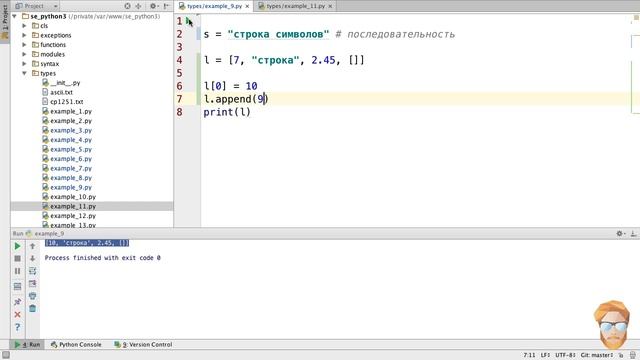
Task: Select example_12.py in project tree
Action: click(x=69, y=216)
